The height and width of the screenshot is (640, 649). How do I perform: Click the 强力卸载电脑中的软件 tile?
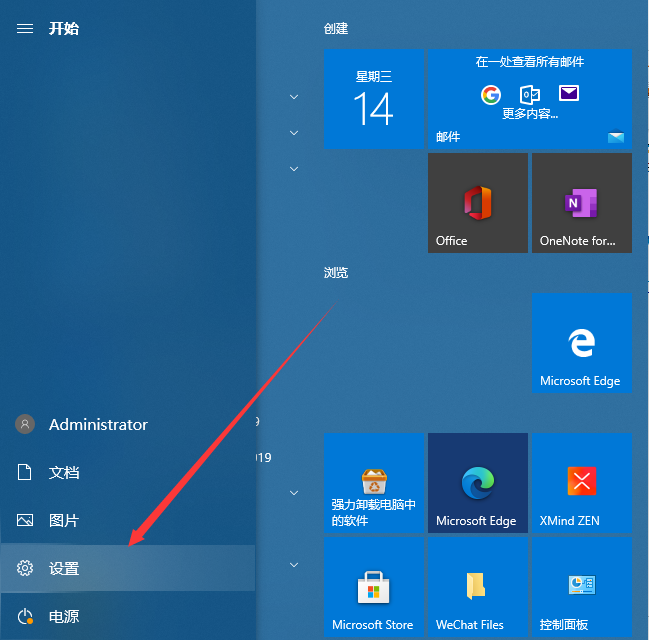373,483
